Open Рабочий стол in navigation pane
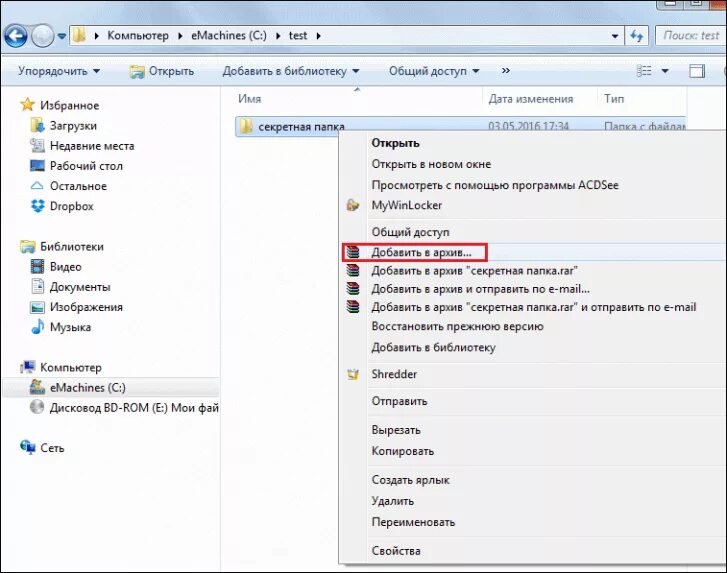 (x=77, y=166)
